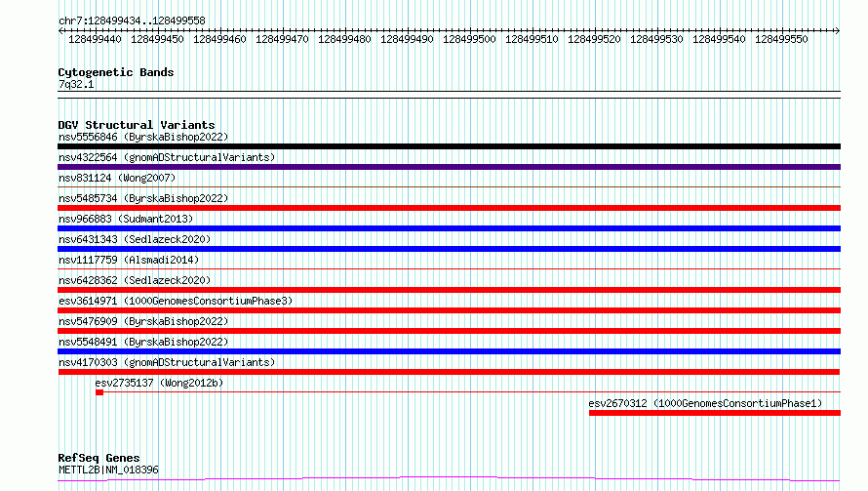Click ruler position 128499510

(x=532, y=39)
